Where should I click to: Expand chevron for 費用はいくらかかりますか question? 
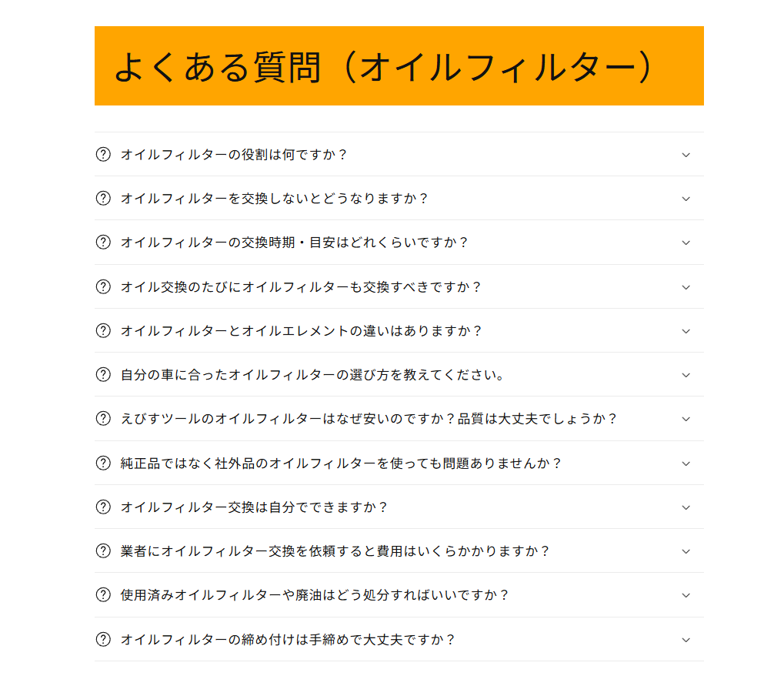(686, 551)
